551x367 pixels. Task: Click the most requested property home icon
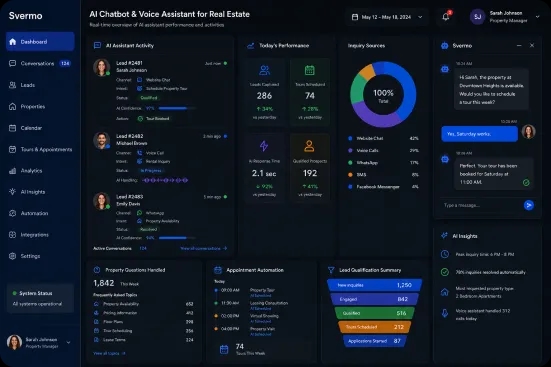(445, 292)
